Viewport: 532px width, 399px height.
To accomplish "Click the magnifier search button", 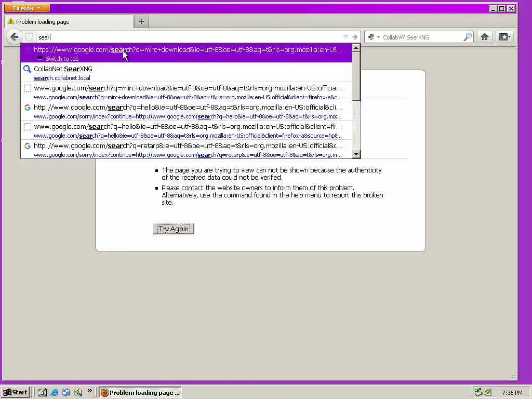I will tap(468, 37).
